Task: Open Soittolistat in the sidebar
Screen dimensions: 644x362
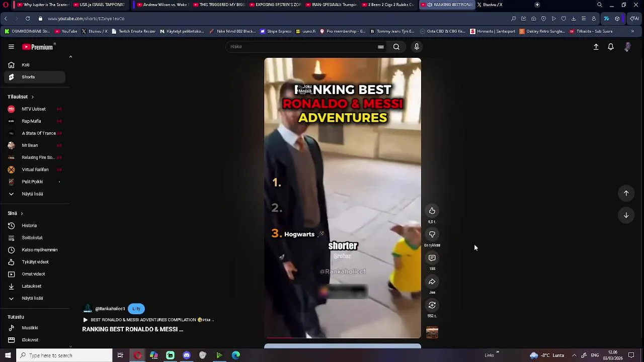Action: (x=35, y=238)
